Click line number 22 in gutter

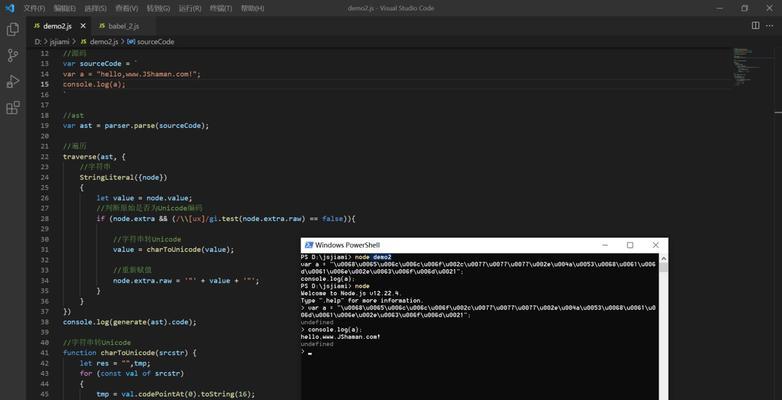(45, 157)
